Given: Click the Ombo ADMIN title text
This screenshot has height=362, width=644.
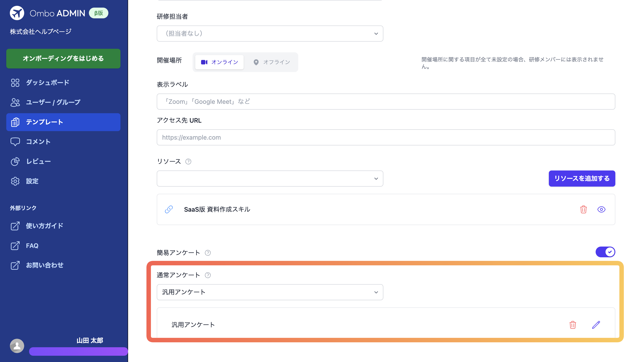Looking at the screenshot, I should click(x=58, y=13).
